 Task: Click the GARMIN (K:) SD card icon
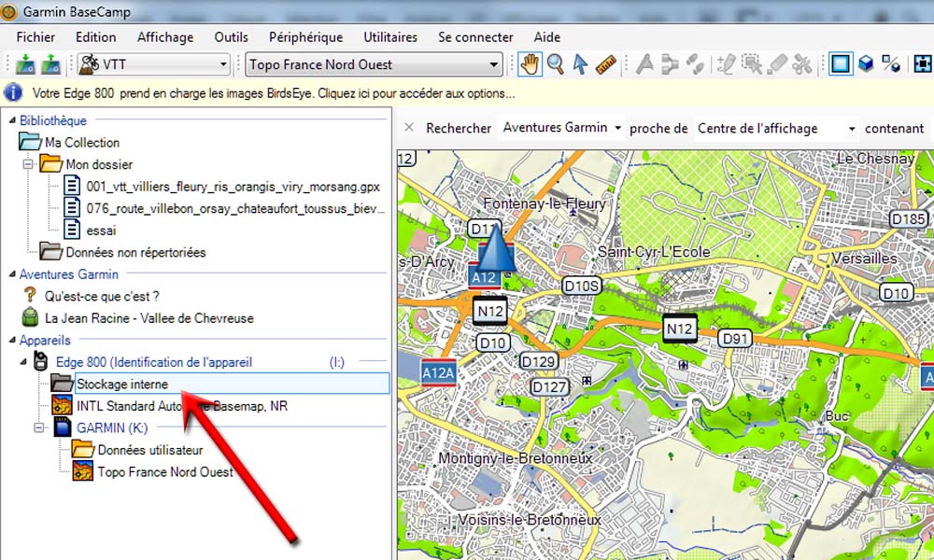coord(62,427)
